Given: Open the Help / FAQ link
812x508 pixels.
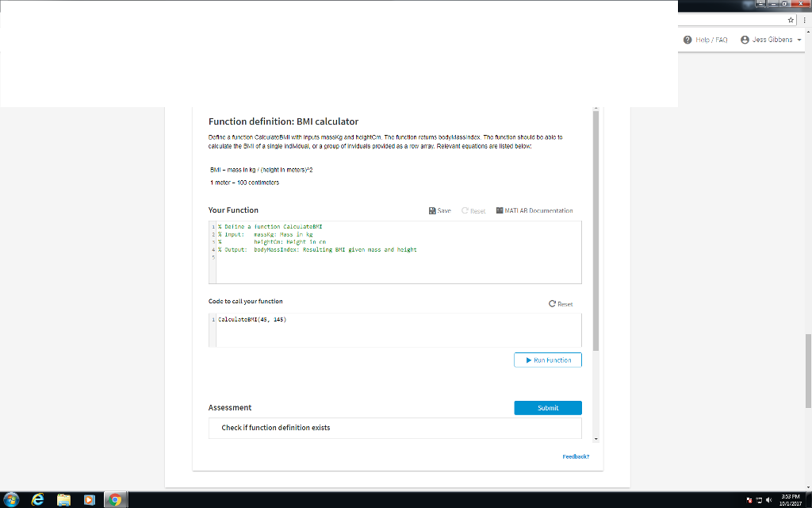Looking at the screenshot, I should pos(711,40).
